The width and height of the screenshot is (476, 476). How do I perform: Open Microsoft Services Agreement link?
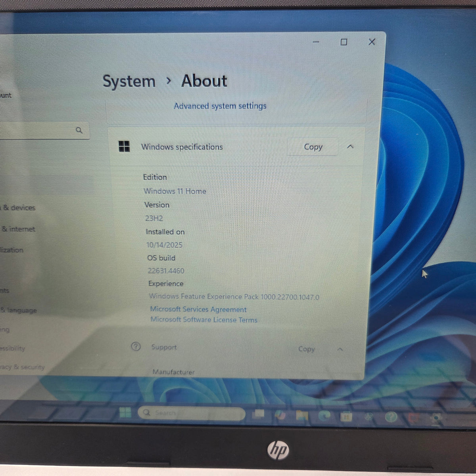[x=198, y=309]
